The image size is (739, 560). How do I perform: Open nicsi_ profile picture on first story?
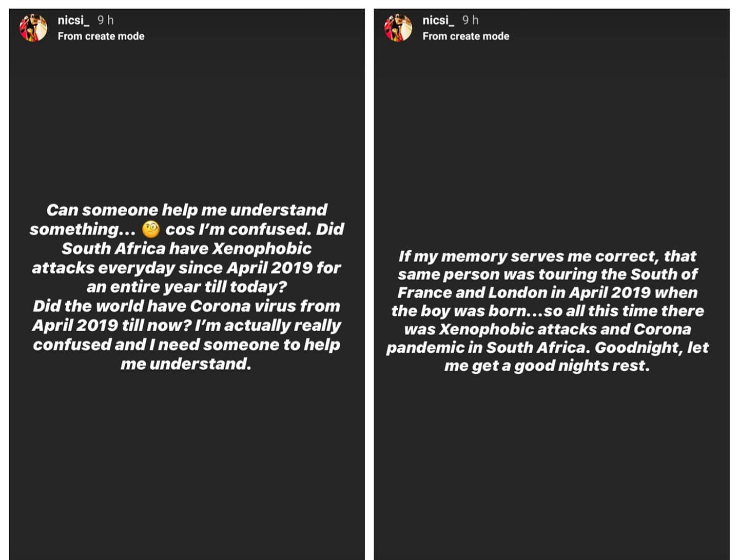click(33, 28)
